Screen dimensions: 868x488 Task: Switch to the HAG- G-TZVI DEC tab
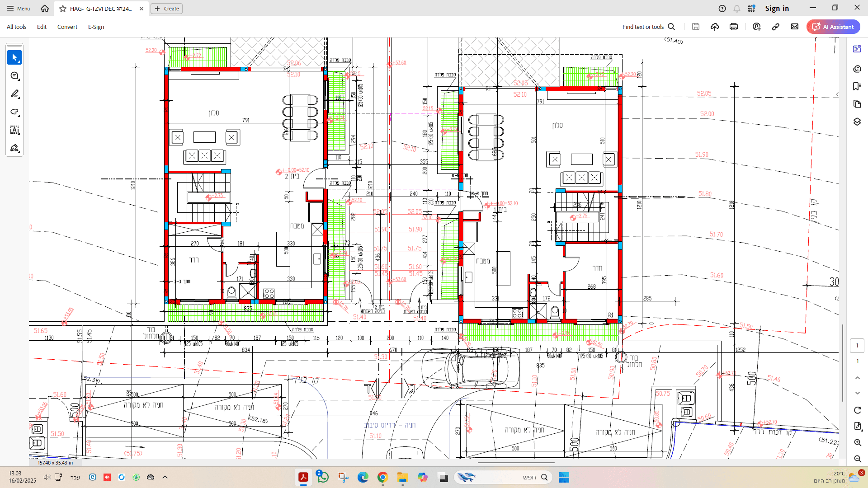(101, 9)
